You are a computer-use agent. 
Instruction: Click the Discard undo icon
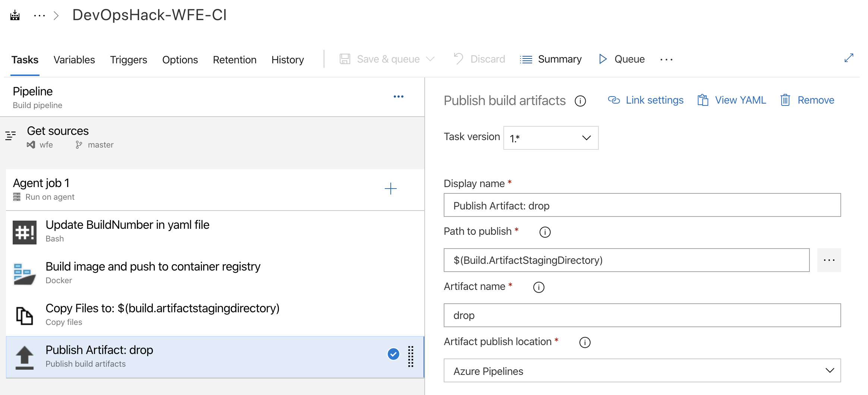[x=458, y=59]
